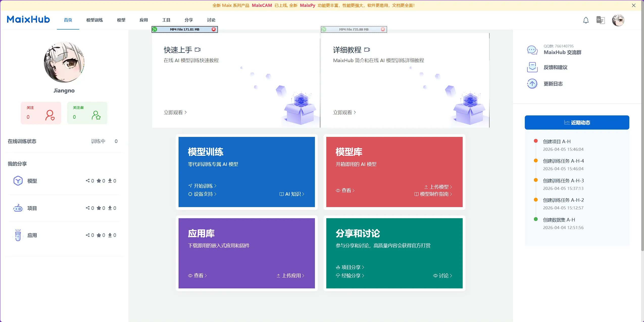Click the page vertical scrollbar

pyautogui.click(x=642, y=126)
